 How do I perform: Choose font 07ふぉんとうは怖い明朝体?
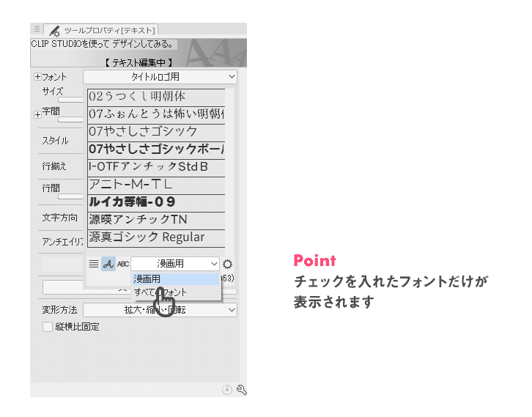(156, 114)
